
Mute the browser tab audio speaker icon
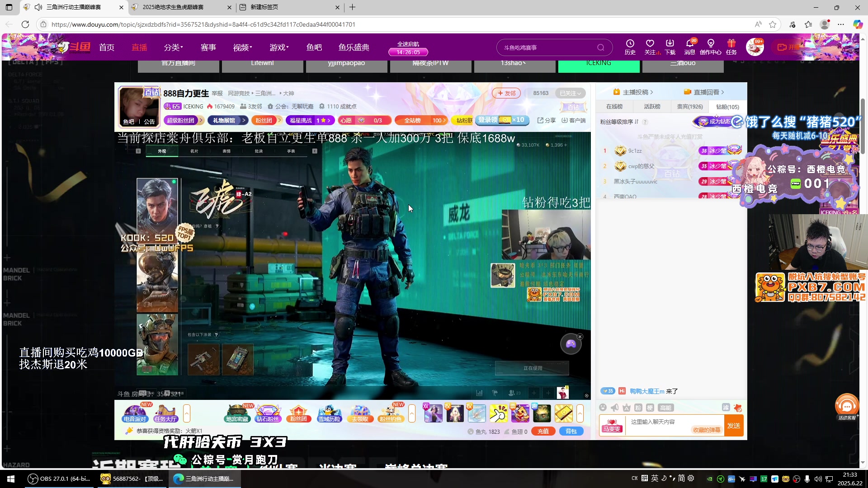[x=38, y=7]
